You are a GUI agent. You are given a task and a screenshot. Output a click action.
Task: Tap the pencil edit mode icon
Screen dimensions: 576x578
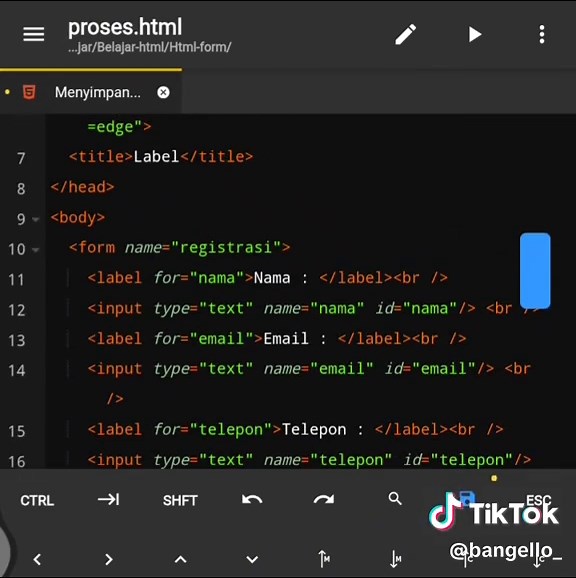tap(405, 35)
